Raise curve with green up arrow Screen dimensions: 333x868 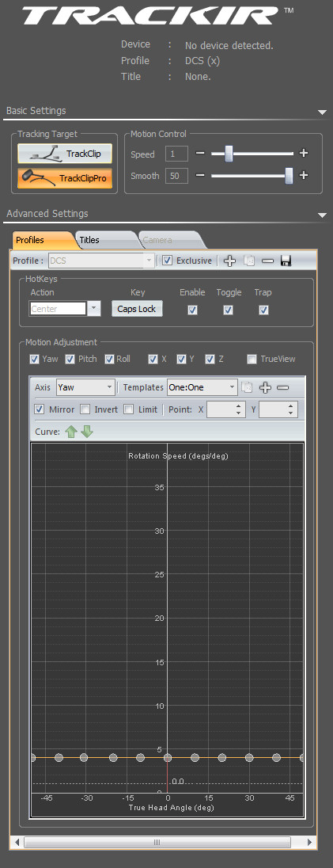71,432
